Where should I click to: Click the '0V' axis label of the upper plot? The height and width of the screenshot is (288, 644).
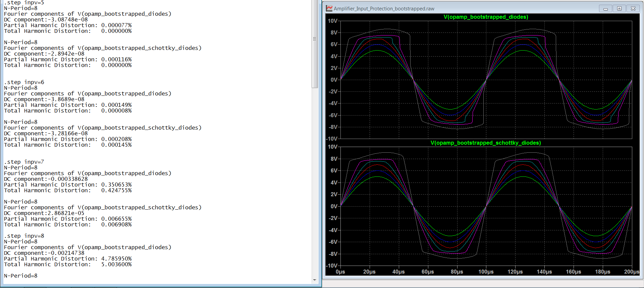coord(334,80)
